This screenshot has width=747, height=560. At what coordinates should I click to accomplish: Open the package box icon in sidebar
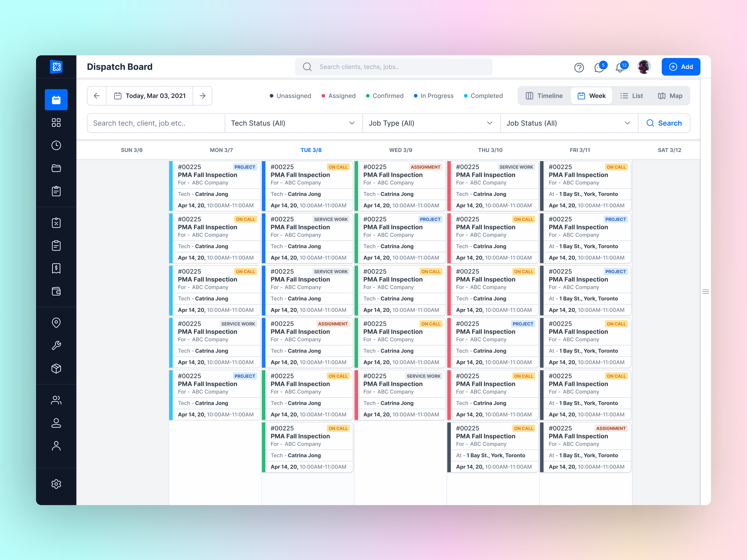[x=56, y=368]
